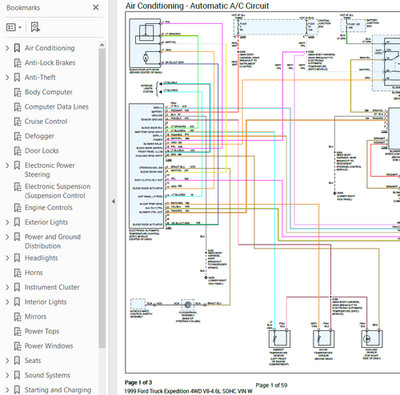Jump to Computer Data Lines bookmark

pyautogui.click(x=57, y=107)
